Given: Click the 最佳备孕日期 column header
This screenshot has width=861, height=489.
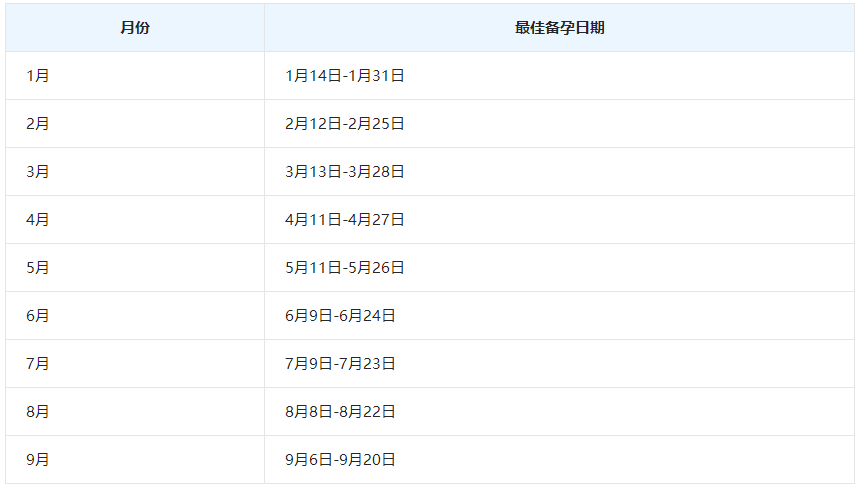Looking at the screenshot, I should (559, 28).
